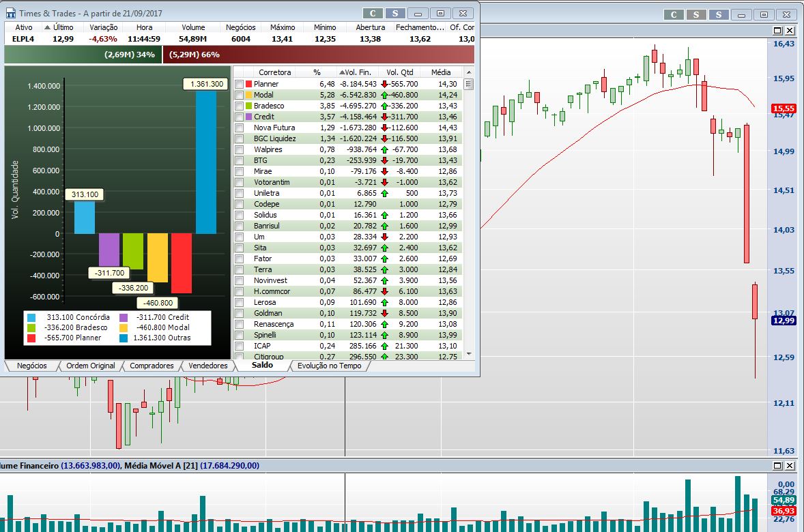
Task: Click the Último column sort header
Action: [63, 27]
